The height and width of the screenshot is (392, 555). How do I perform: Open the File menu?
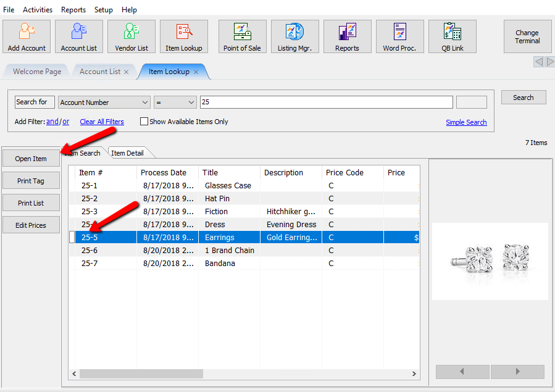(9, 9)
